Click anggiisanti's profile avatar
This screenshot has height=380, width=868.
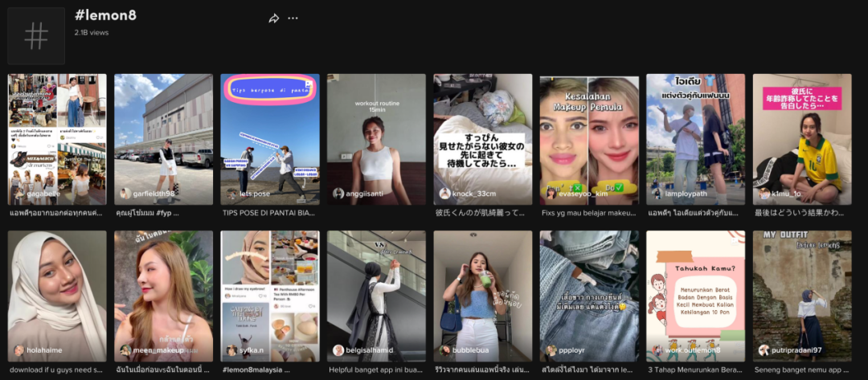pos(338,194)
